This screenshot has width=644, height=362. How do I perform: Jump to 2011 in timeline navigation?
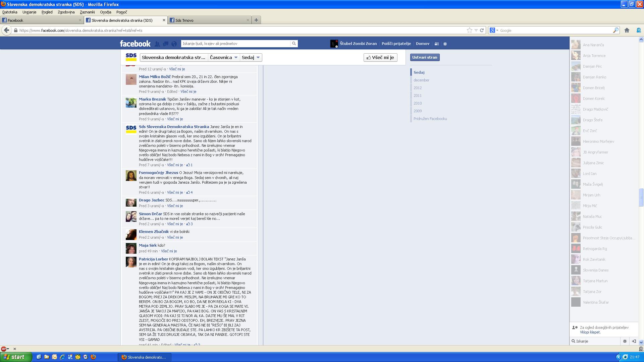[418, 96]
